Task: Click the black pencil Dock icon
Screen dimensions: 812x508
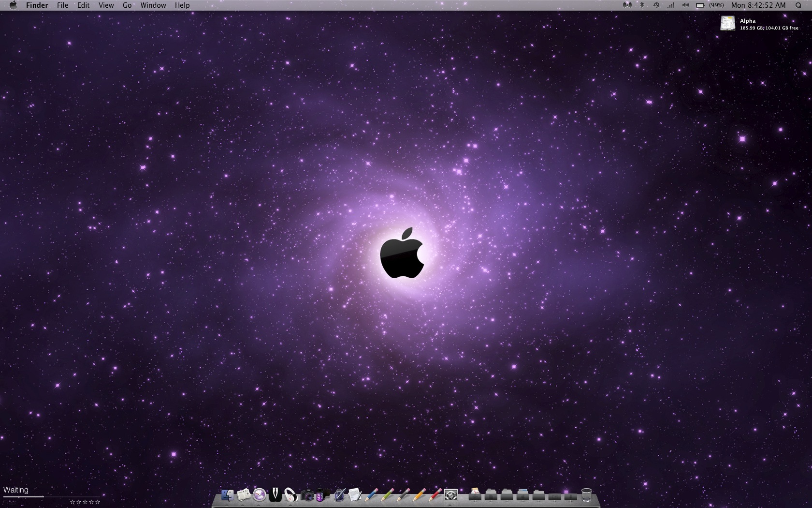Action: 403,495
